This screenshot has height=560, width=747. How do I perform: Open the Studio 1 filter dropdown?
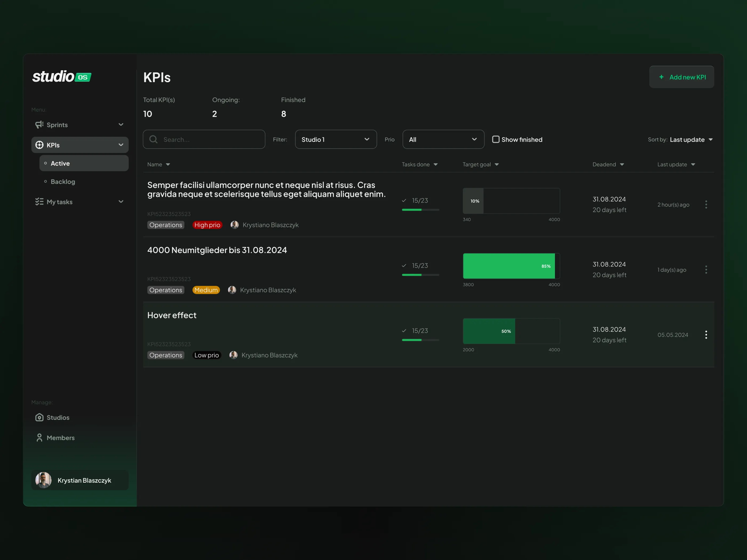coord(336,139)
